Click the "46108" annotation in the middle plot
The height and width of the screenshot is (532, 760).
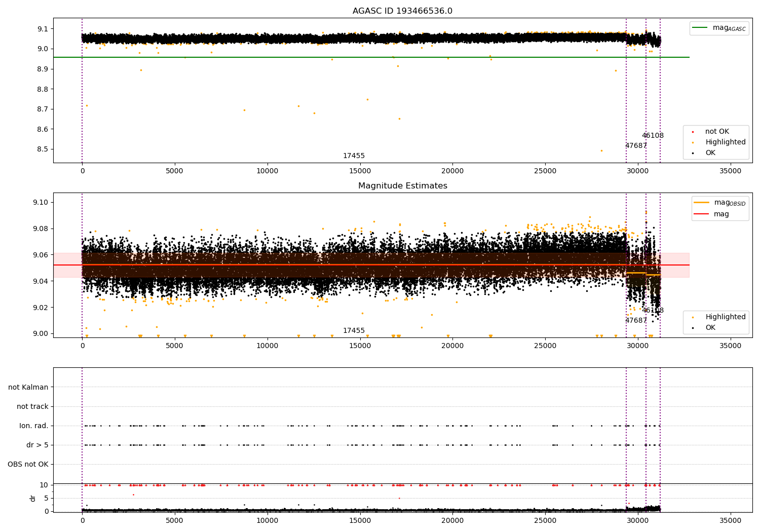pos(653,311)
